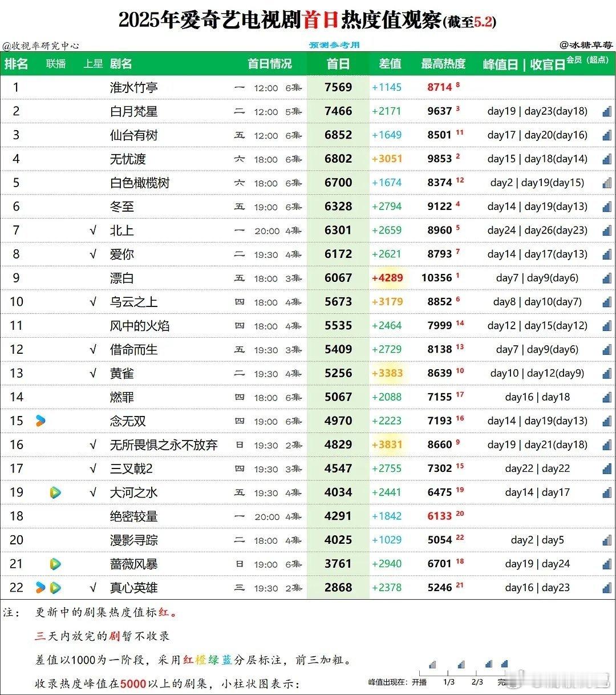Click the rank number 19 for 大河之水
The image size is (616, 695).
pyautogui.click(x=17, y=492)
